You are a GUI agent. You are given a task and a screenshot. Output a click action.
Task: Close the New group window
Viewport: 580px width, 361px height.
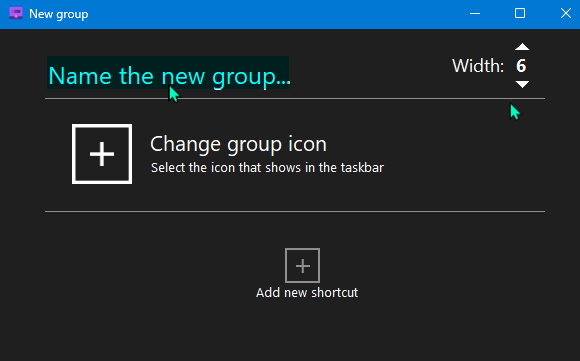point(566,14)
